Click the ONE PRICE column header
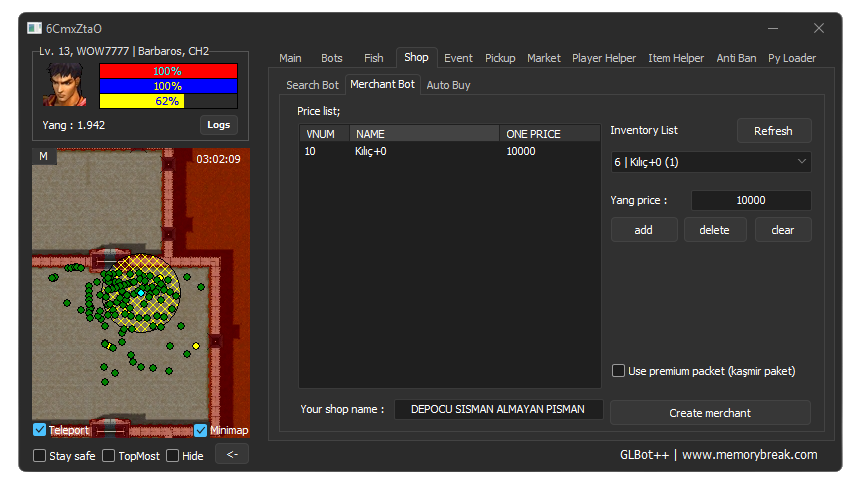 coord(550,134)
